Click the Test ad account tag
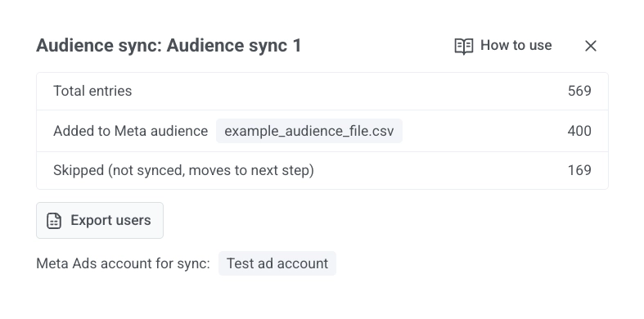The height and width of the screenshot is (319, 644). 277,263
